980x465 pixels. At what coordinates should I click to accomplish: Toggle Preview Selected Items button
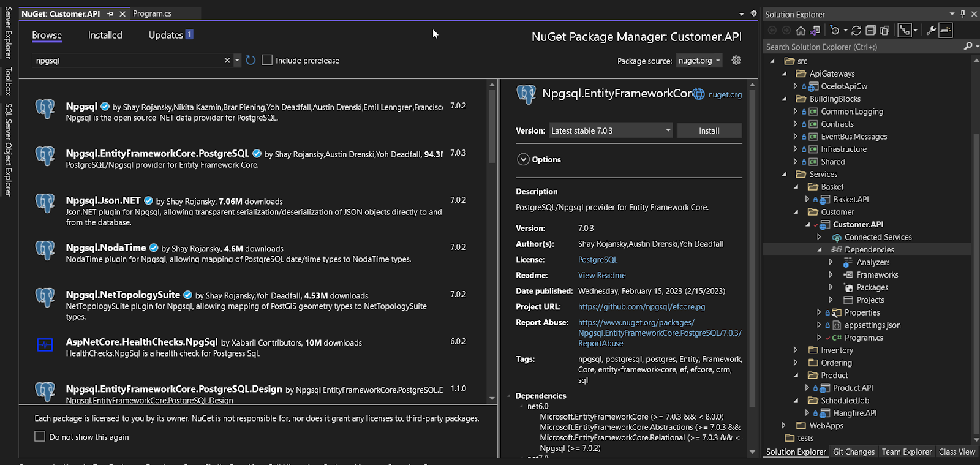946,30
